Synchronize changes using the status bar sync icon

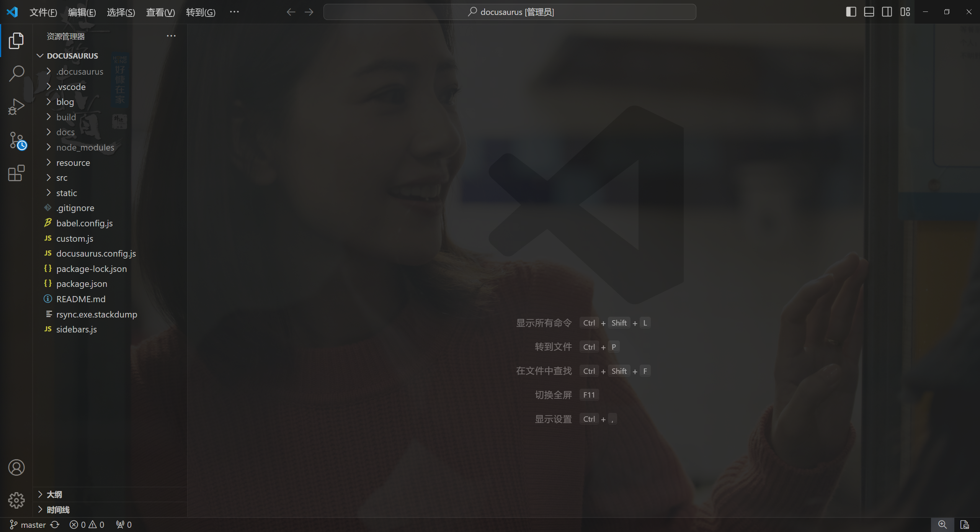[55, 525]
